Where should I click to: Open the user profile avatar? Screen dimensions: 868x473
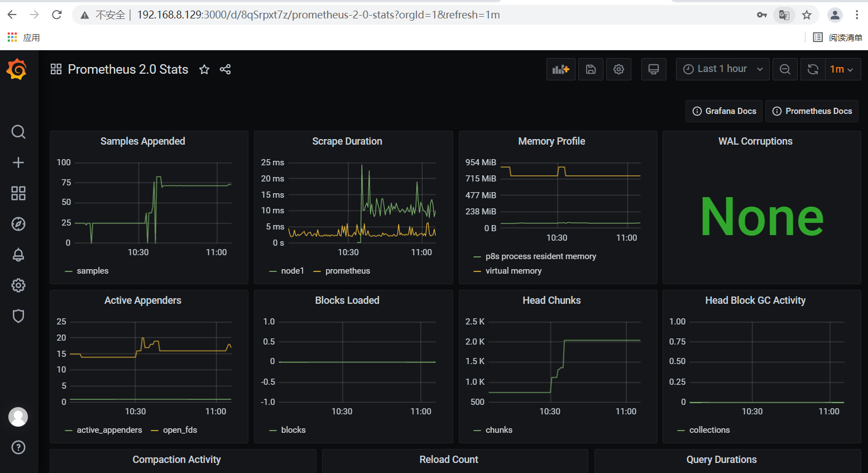click(18, 417)
